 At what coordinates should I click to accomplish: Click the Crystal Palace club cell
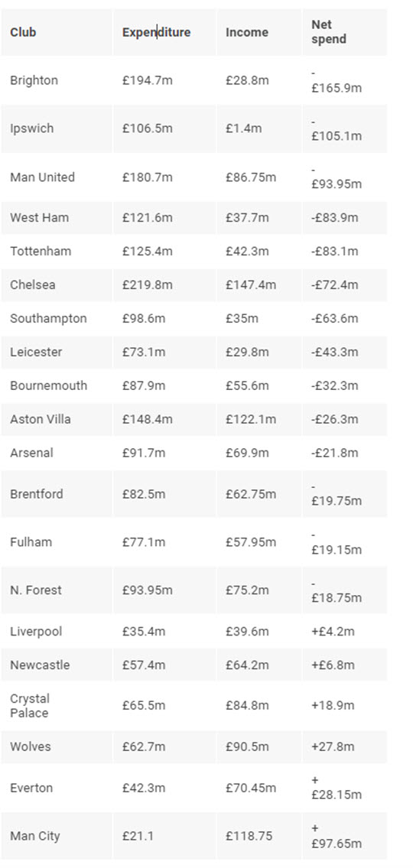30,706
